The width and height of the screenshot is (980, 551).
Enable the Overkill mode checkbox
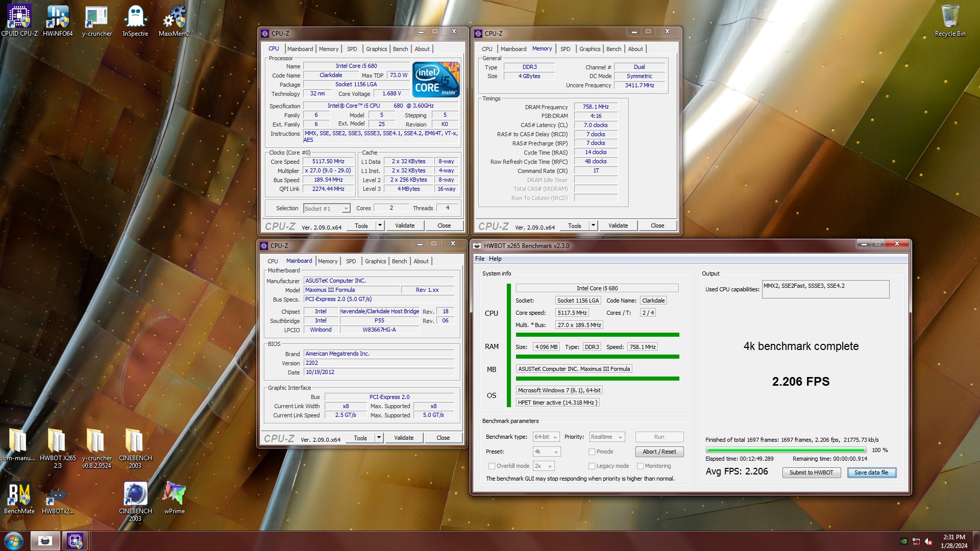(492, 466)
